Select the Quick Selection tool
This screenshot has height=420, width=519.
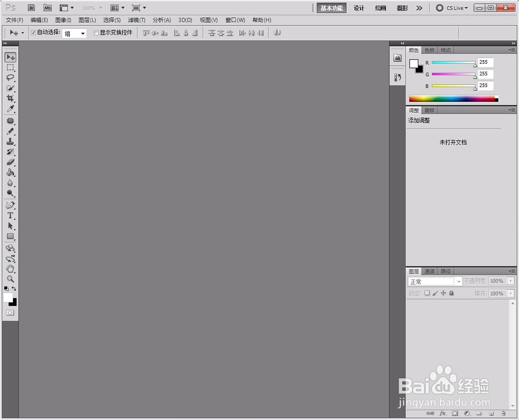click(10, 88)
